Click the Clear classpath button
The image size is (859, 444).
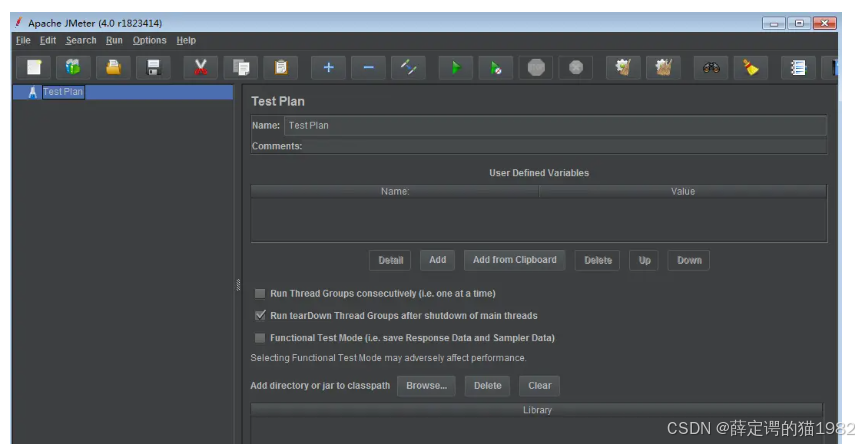coord(540,386)
